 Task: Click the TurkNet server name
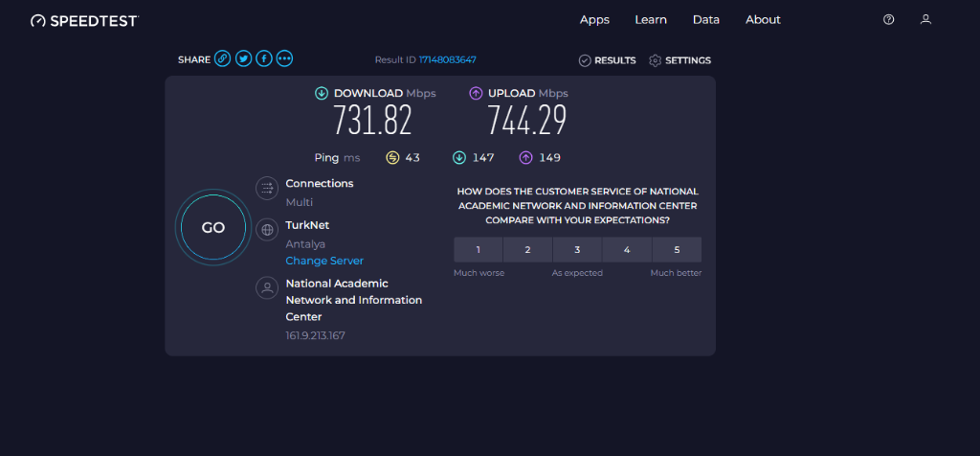pyautogui.click(x=307, y=225)
